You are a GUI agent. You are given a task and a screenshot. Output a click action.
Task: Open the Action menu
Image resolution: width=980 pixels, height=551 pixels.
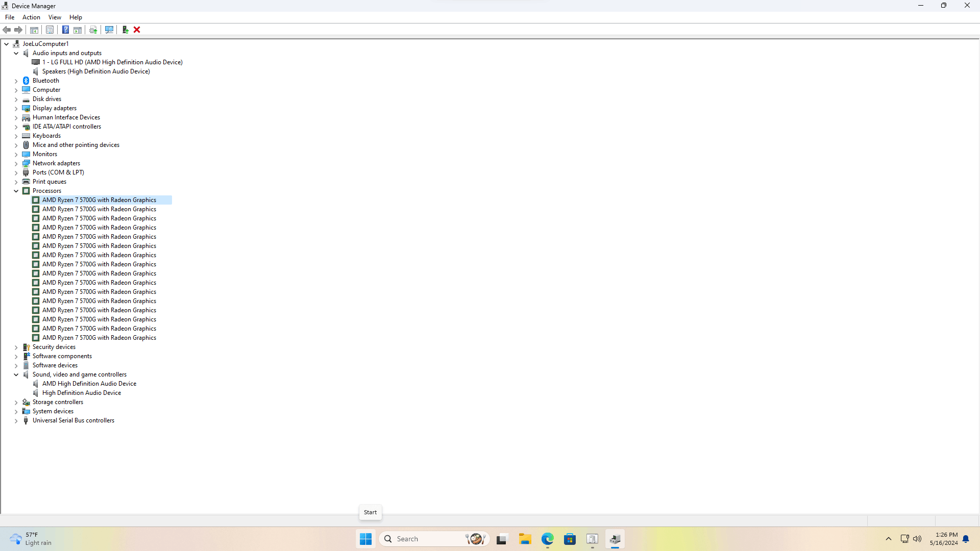(31, 17)
